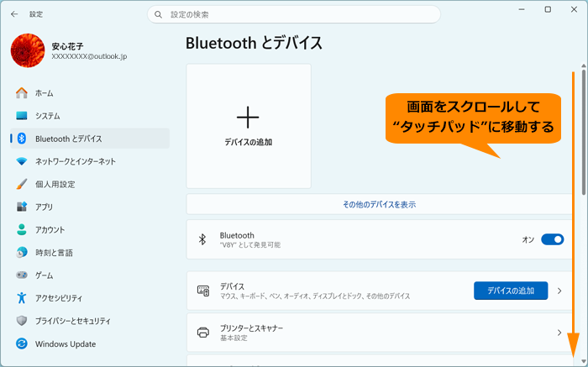This screenshot has height=367, width=588.
Task: Click the アクセシビリティ figure icon
Action: [x=21, y=298]
